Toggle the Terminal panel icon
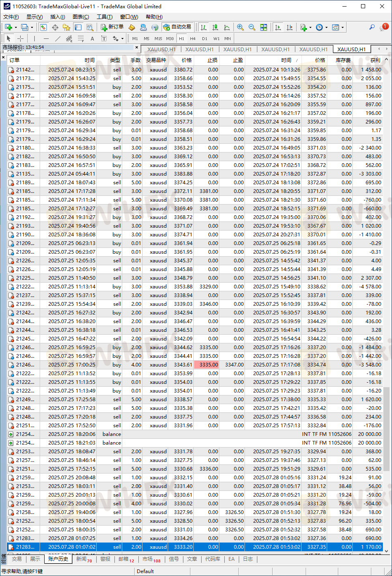This screenshot has width=392, height=576. point(78,27)
